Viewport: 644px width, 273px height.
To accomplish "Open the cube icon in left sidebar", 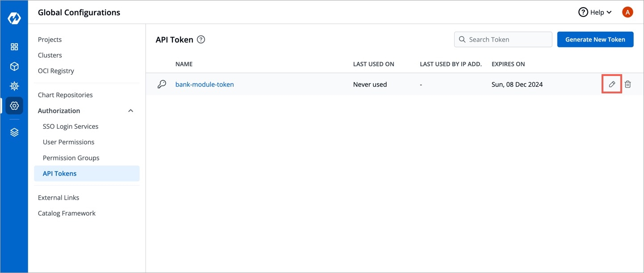I will [x=14, y=67].
